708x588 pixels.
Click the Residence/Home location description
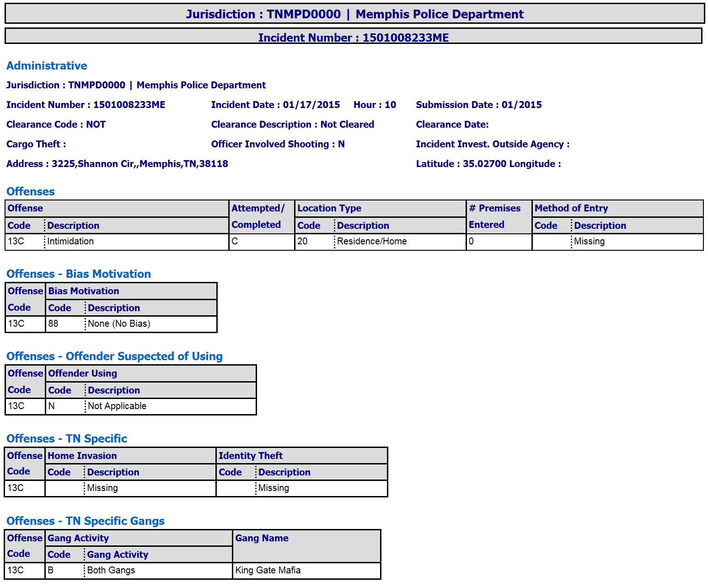pyautogui.click(x=400, y=242)
